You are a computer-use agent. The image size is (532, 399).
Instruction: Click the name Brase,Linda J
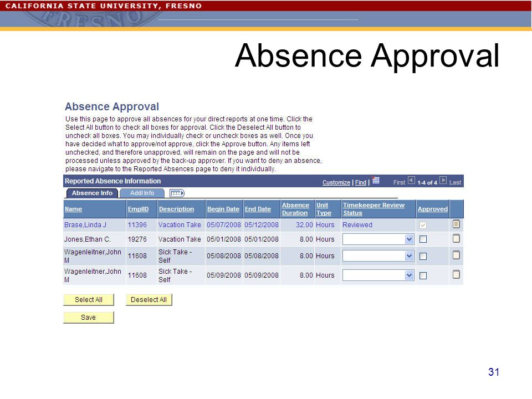click(85, 225)
